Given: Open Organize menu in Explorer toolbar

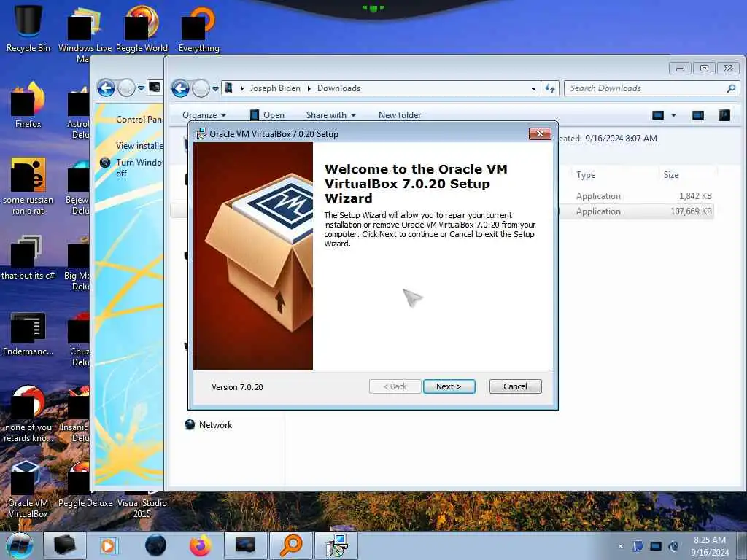Looking at the screenshot, I should click(x=204, y=115).
